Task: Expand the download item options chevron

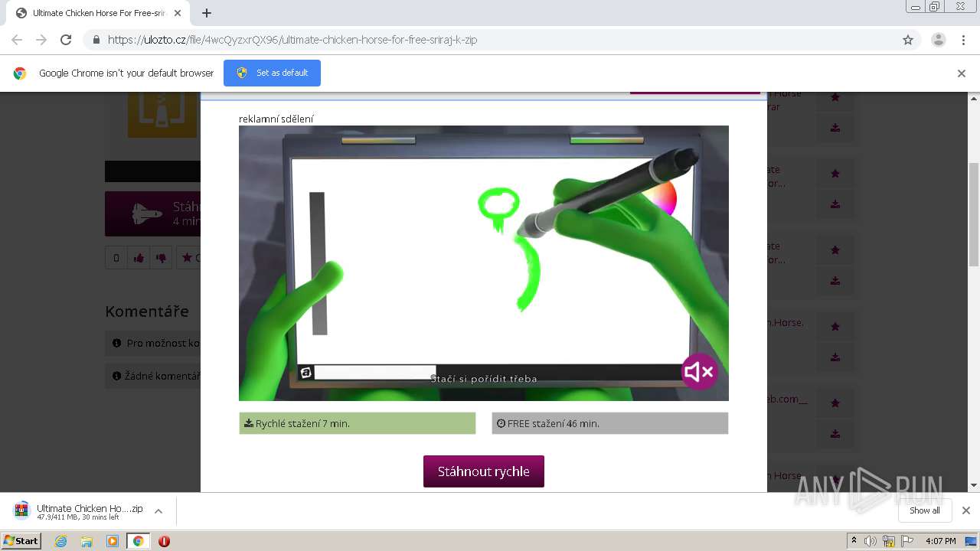Action: tap(158, 511)
